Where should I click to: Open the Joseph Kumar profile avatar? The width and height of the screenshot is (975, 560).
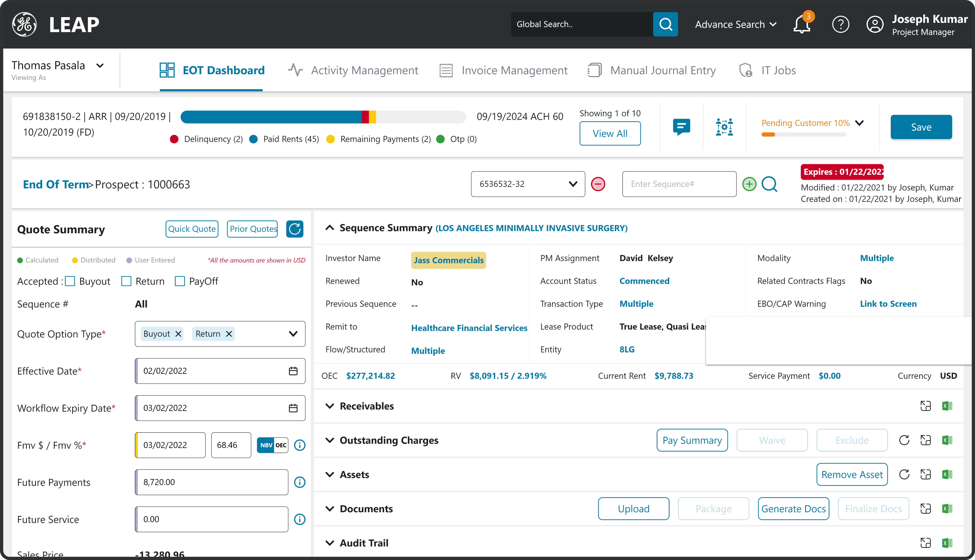[x=875, y=24]
